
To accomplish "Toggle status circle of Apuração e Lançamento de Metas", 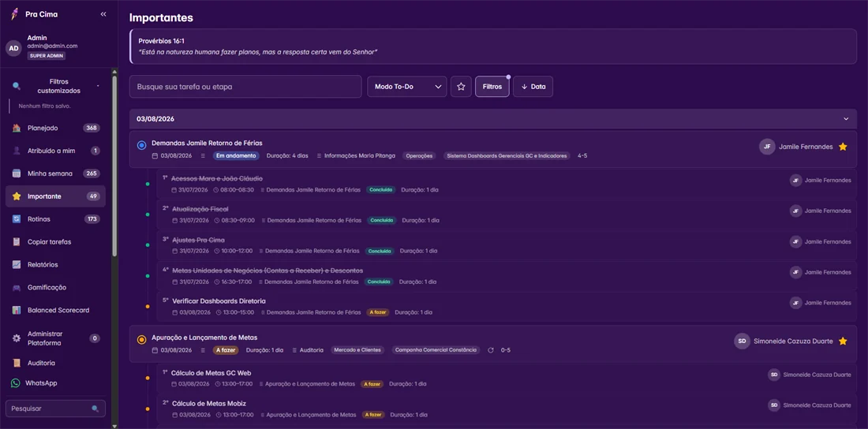I will click(x=141, y=339).
